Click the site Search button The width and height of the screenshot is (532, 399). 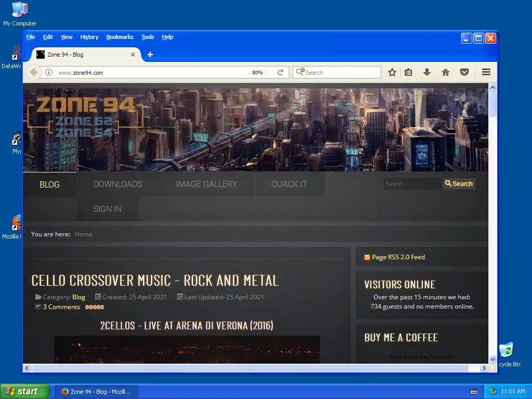(459, 183)
